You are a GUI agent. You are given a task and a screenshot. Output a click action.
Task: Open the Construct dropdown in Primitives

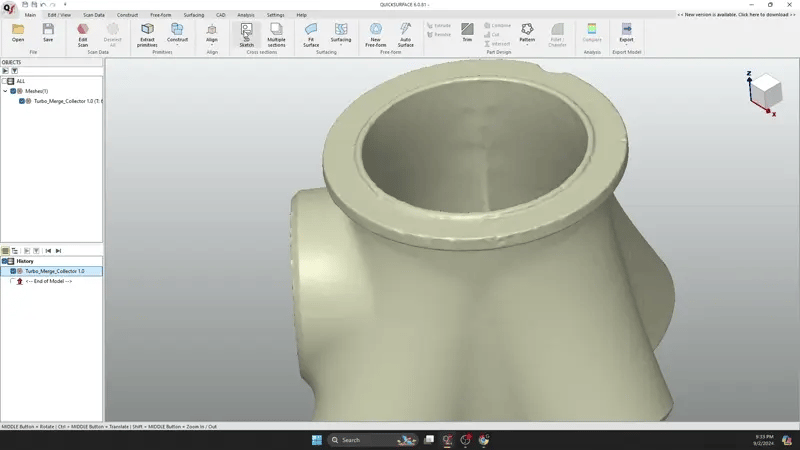(177, 45)
